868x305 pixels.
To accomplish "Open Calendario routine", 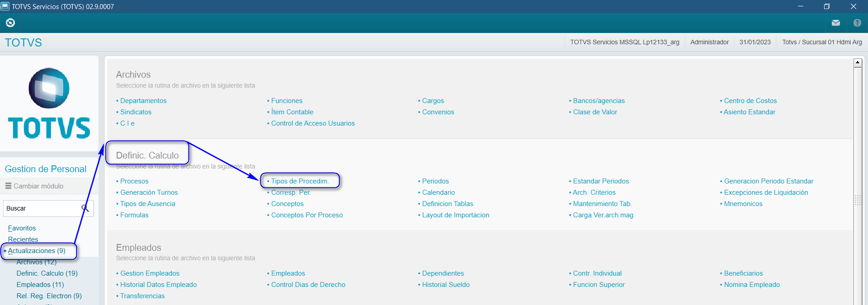I will click(438, 192).
